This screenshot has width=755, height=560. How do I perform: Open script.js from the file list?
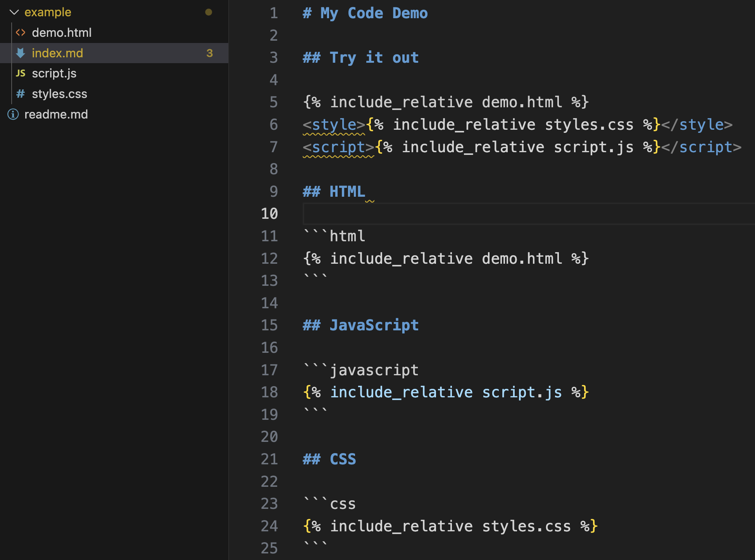pyautogui.click(x=54, y=73)
